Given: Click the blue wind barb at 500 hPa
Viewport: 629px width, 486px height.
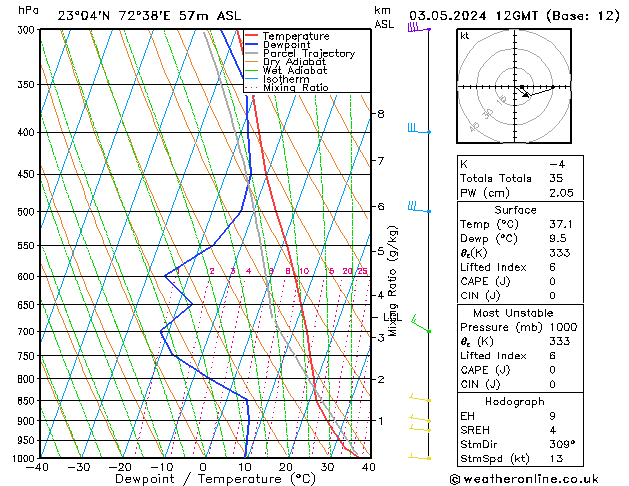Looking at the screenshot, I should coord(419,207).
